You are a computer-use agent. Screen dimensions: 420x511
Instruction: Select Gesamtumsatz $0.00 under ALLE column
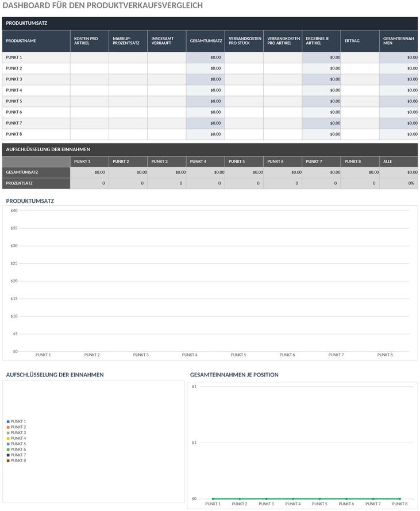pyautogui.click(x=399, y=172)
